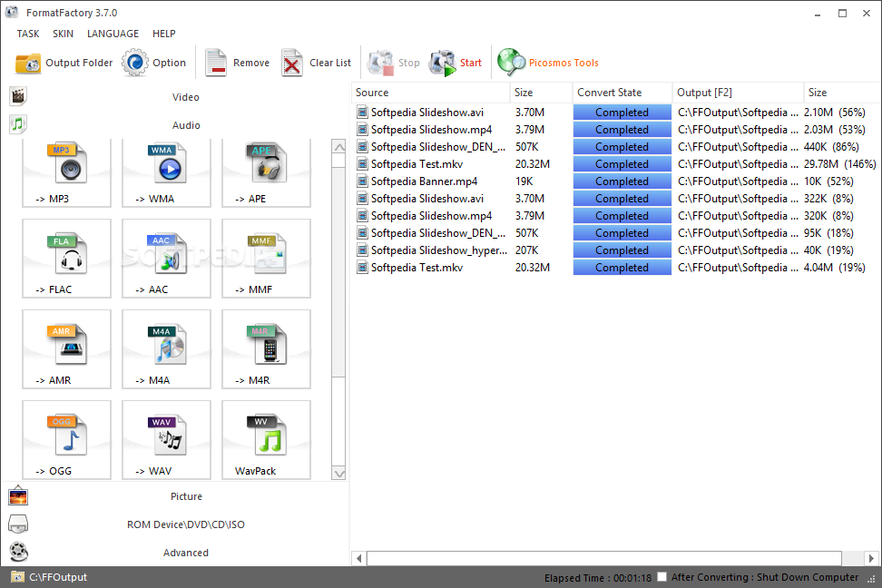Click the format list scroll down arrow
This screenshot has height=588, width=882.
339,474
